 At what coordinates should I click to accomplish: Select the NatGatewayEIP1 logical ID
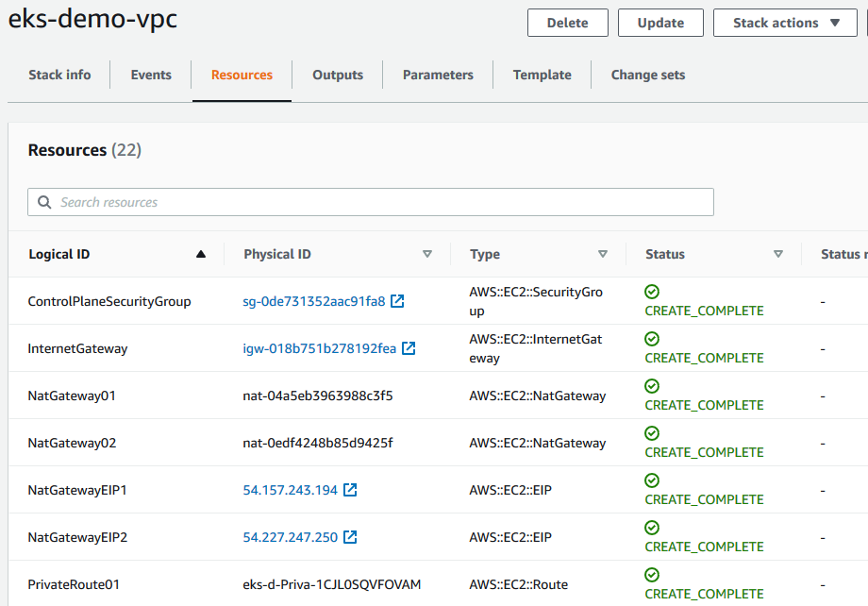click(77, 490)
